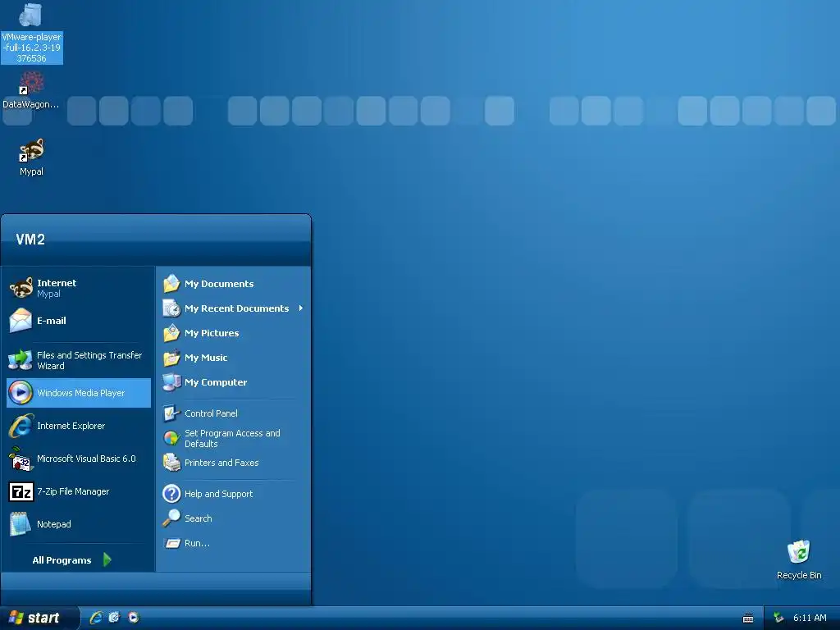Click the keyboard language bar icon
Image resolution: width=840 pixels, height=630 pixels.
pyautogui.click(x=748, y=619)
